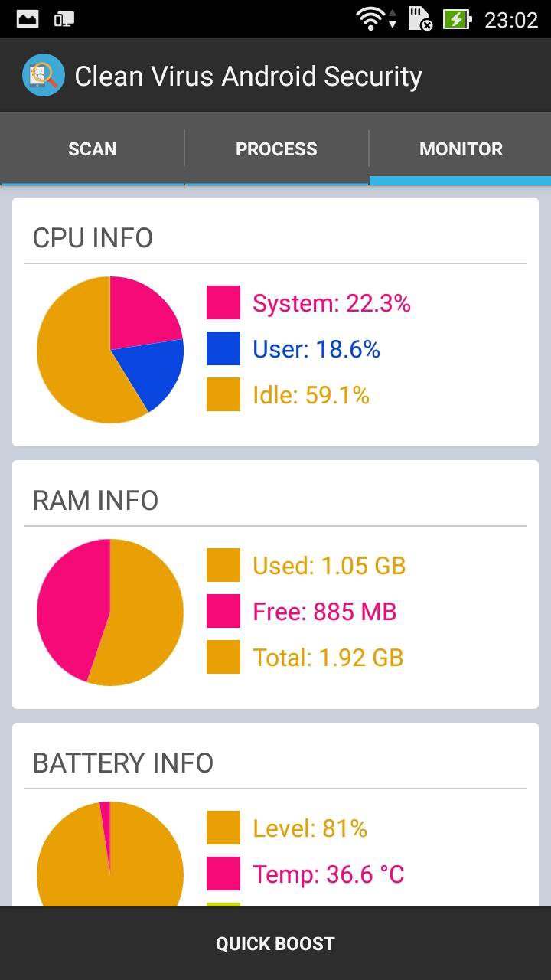This screenshot has width=551, height=980.
Task: Tap the Used: 1.05 GB label
Action: click(329, 566)
